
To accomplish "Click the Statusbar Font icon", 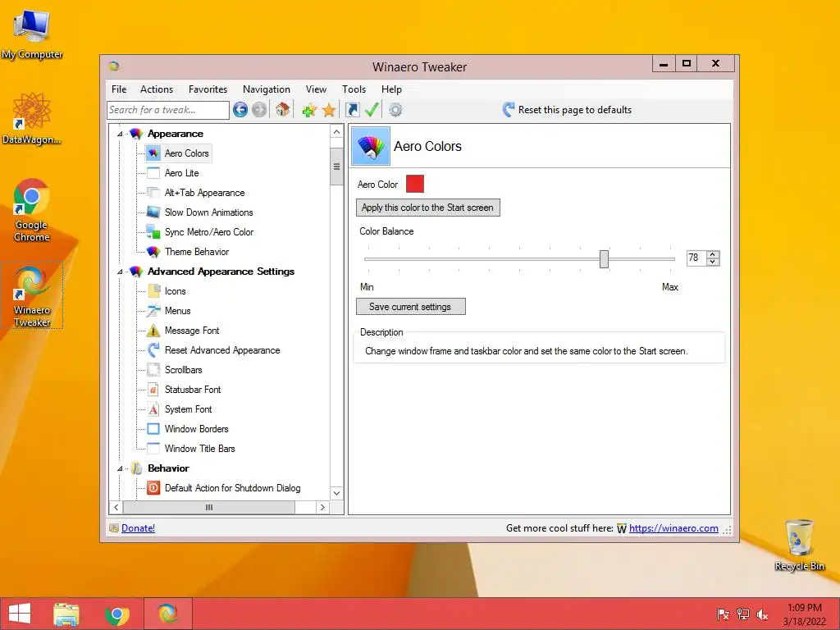I will [153, 390].
